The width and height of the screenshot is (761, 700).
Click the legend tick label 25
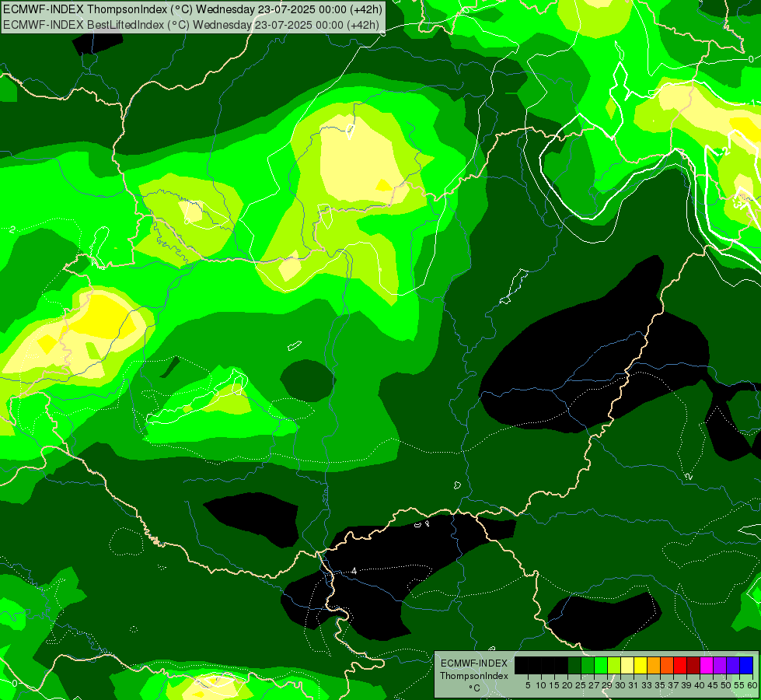coord(581,685)
